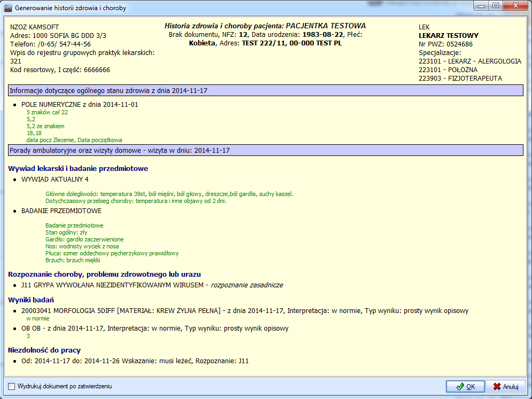
Task: Click the Porady ambulatoryjne oraz wizyty domowe bar
Action: tap(120, 151)
